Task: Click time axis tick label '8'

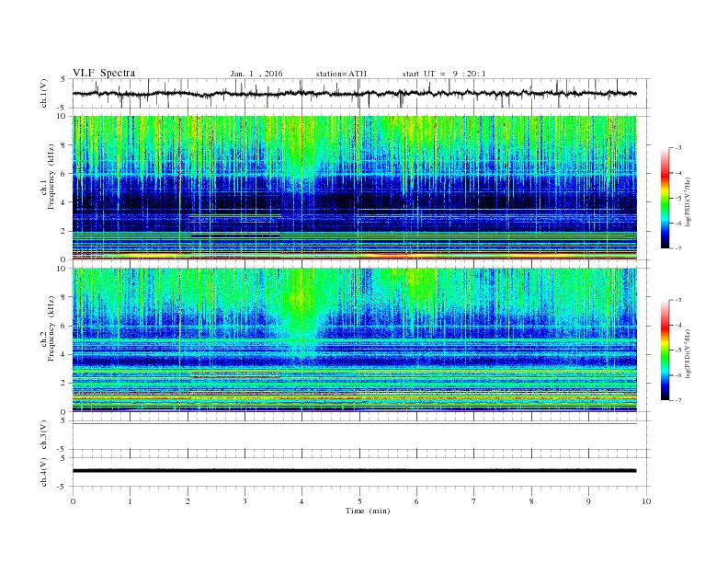Action: tap(531, 501)
